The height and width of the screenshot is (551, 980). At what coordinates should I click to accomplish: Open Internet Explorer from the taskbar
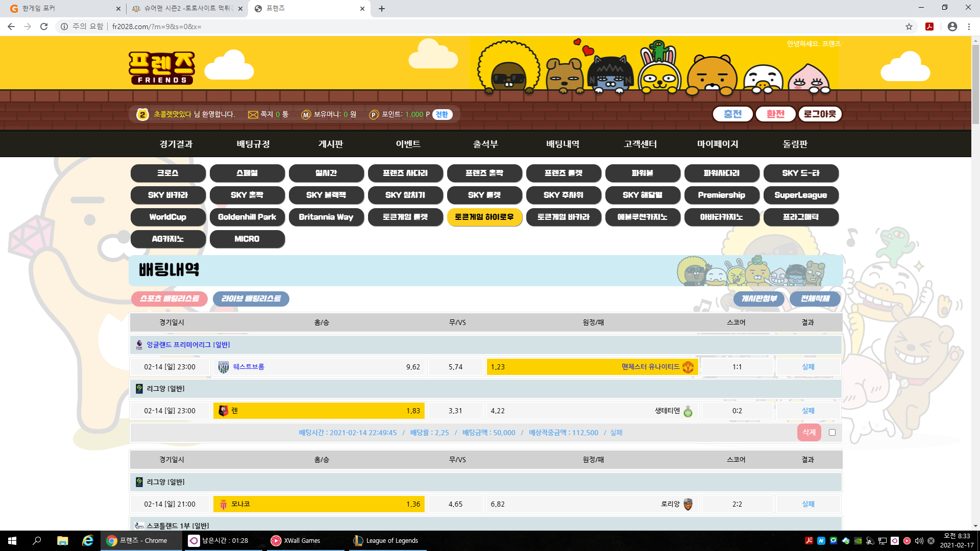(x=88, y=540)
